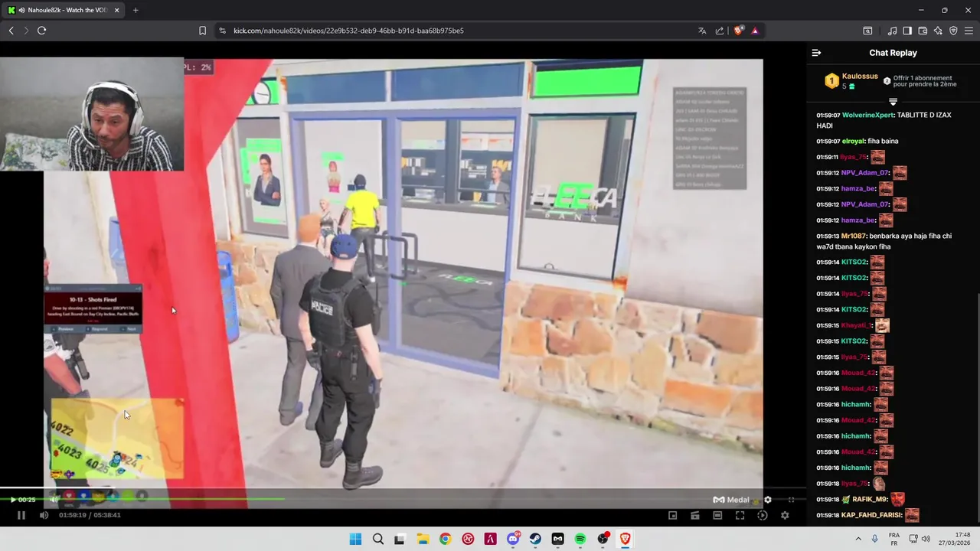Open Discord from the taskbar
980x551 pixels.
point(513,539)
